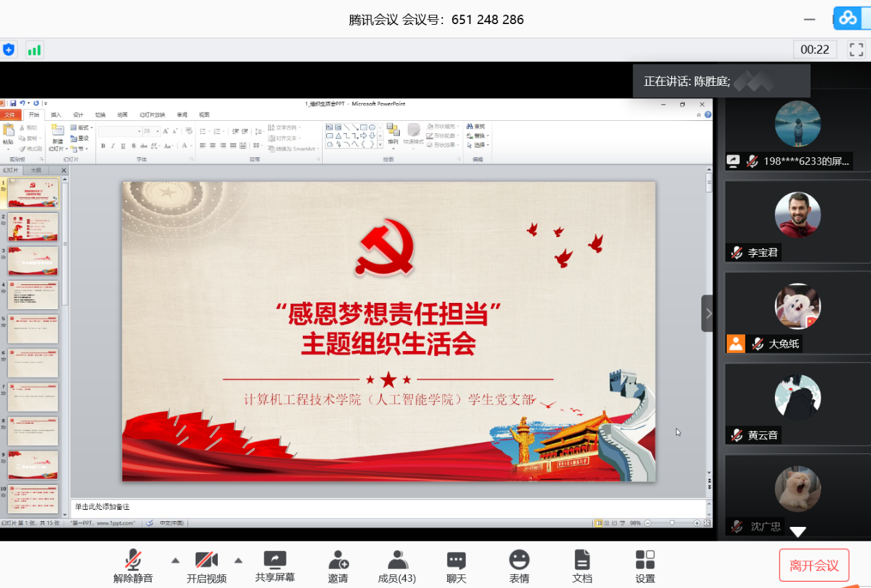Close the slide thumbnail pane with X
The width and height of the screenshot is (871, 588).
click(64, 170)
